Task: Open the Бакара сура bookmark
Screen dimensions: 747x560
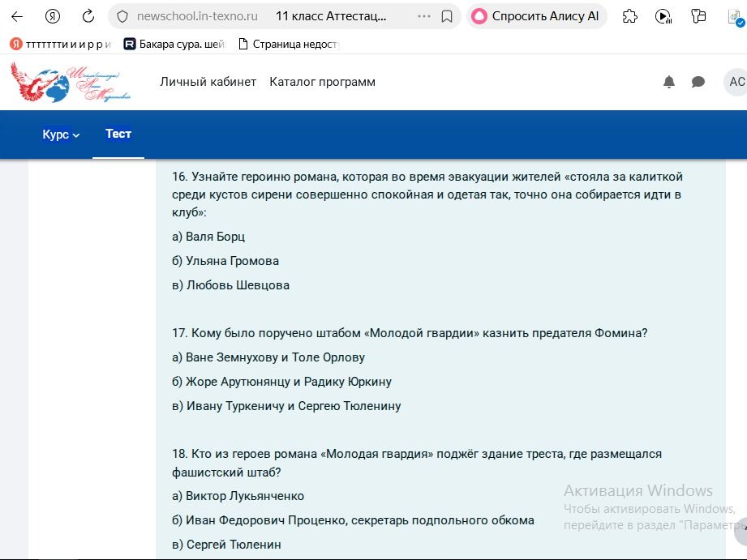Action: (x=174, y=45)
